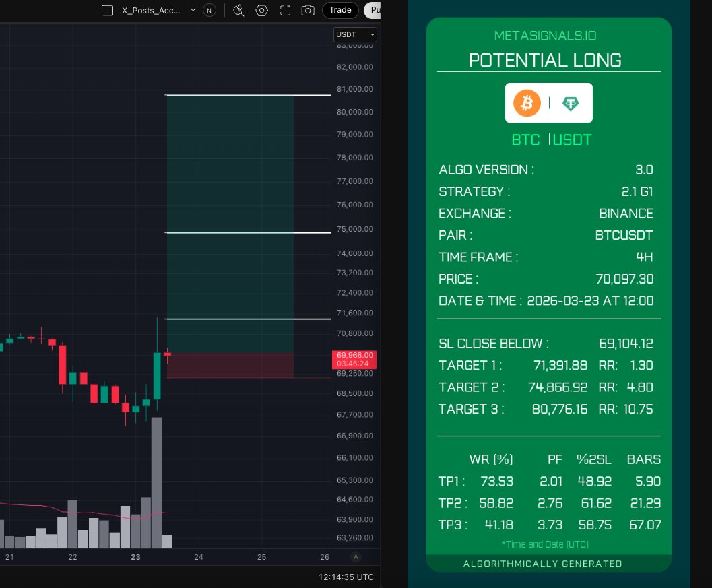Click the METASIGNALS.IO heading
The image size is (712, 588).
point(546,36)
